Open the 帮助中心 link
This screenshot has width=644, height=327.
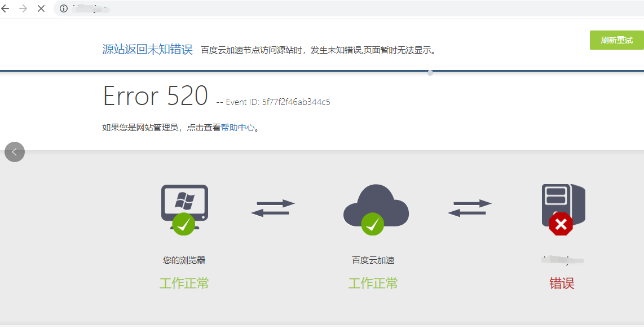coord(238,128)
